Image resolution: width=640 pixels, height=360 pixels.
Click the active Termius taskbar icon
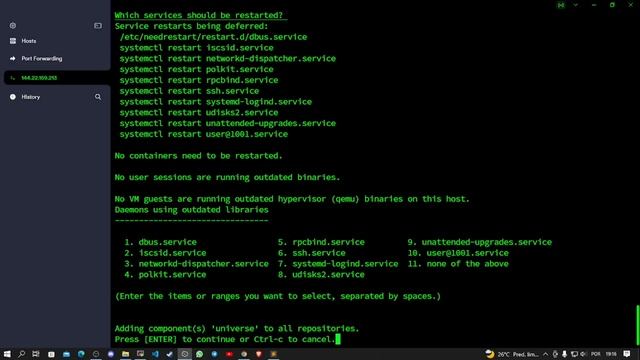point(184,354)
